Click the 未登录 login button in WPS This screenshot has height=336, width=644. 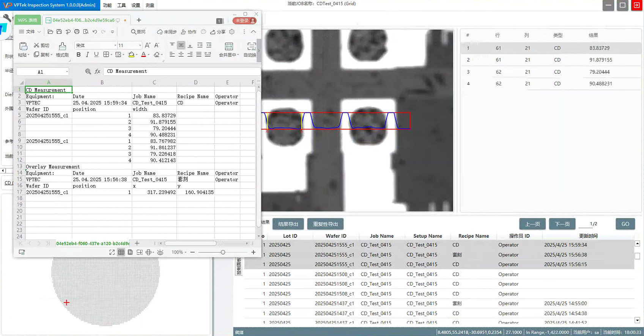point(245,21)
